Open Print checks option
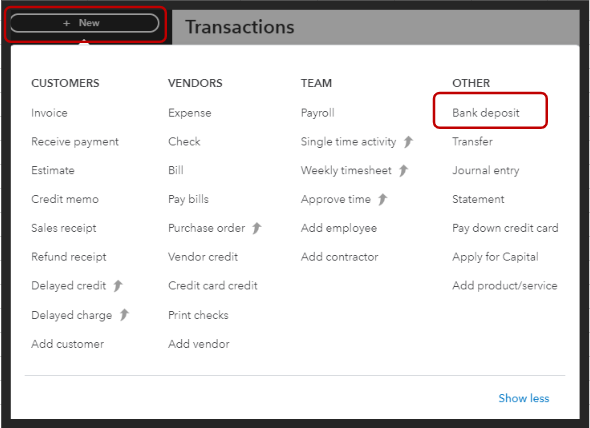 pyautogui.click(x=198, y=315)
